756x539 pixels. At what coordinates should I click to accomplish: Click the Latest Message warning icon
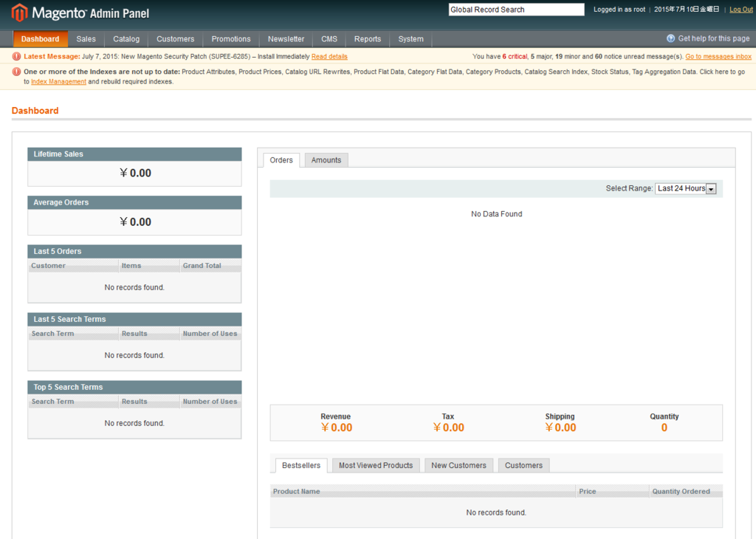(16, 56)
